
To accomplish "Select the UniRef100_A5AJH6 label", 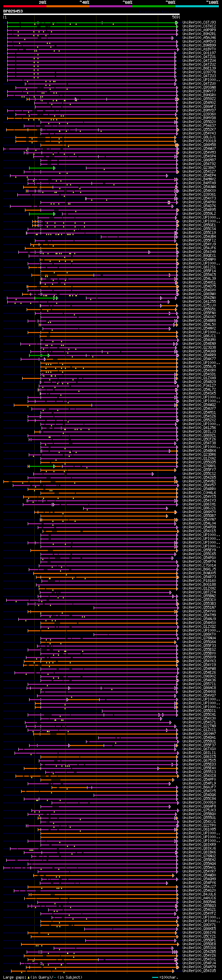I will [199, 38].
